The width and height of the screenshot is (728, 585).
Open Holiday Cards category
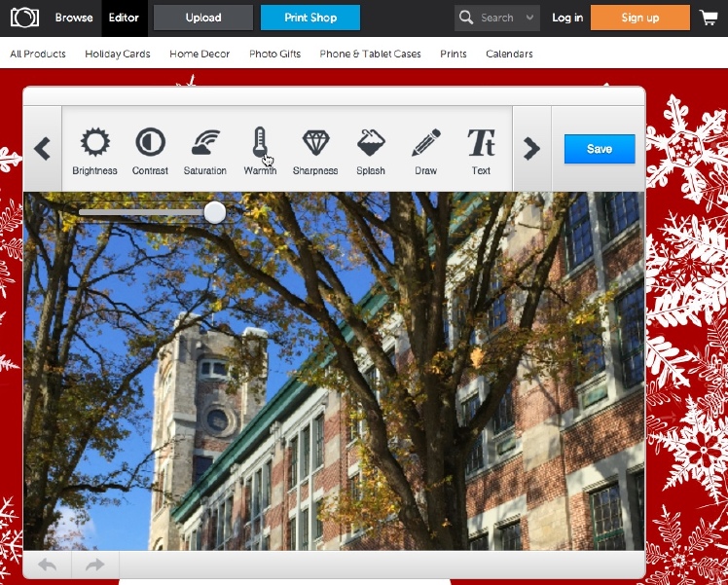[118, 54]
